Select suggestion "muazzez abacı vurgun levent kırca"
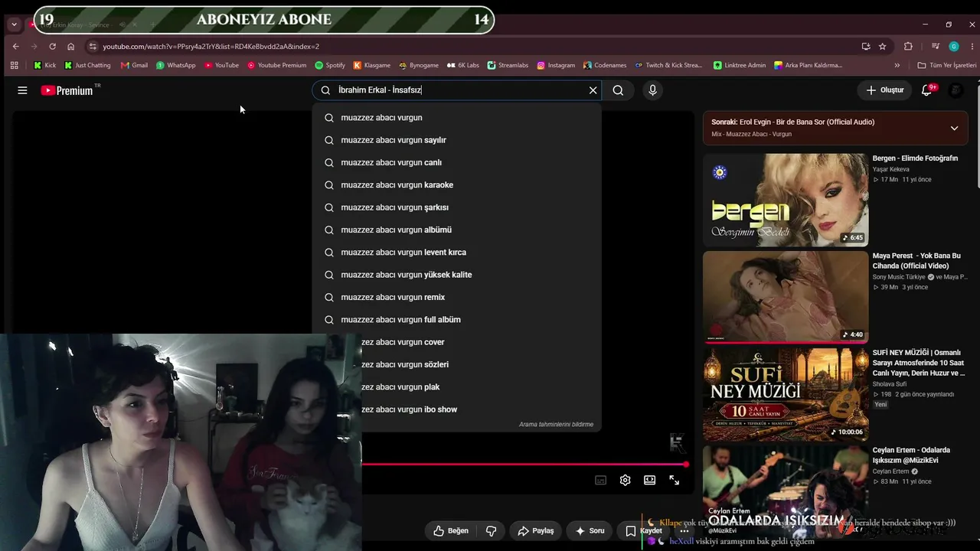 point(456,253)
